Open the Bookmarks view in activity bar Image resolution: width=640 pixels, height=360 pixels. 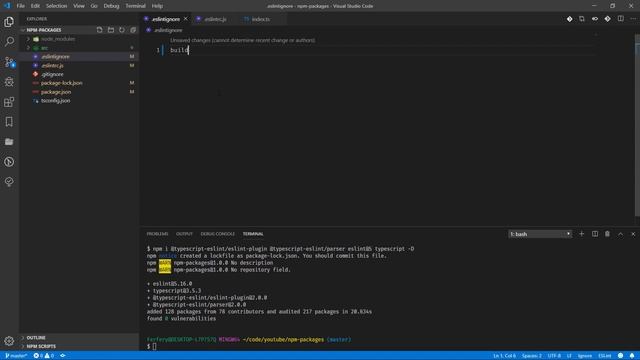pos(9,122)
